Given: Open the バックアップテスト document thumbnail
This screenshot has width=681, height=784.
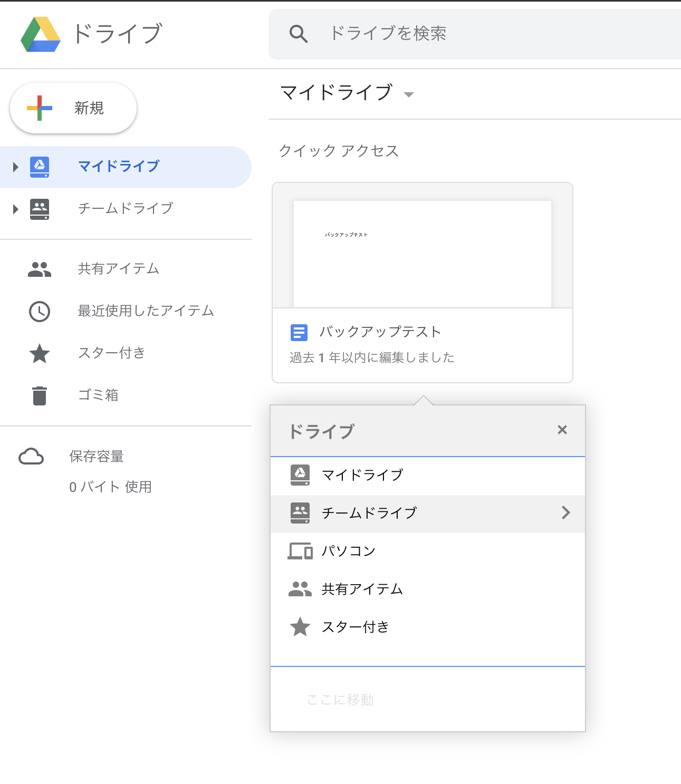Looking at the screenshot, I should (x=423, y=246).
